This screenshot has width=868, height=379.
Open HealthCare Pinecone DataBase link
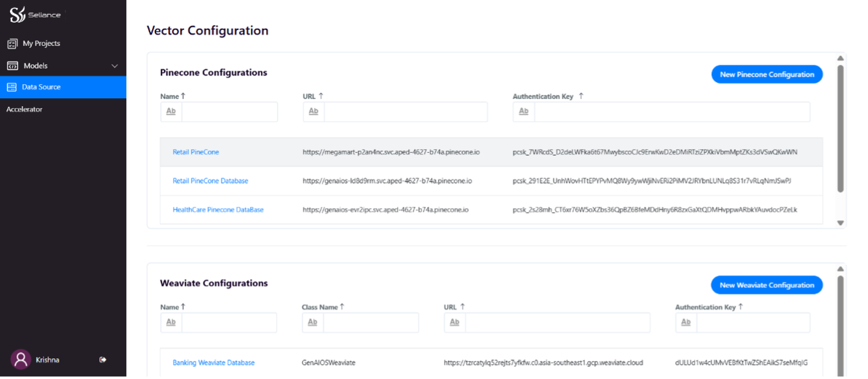point(218,210)
